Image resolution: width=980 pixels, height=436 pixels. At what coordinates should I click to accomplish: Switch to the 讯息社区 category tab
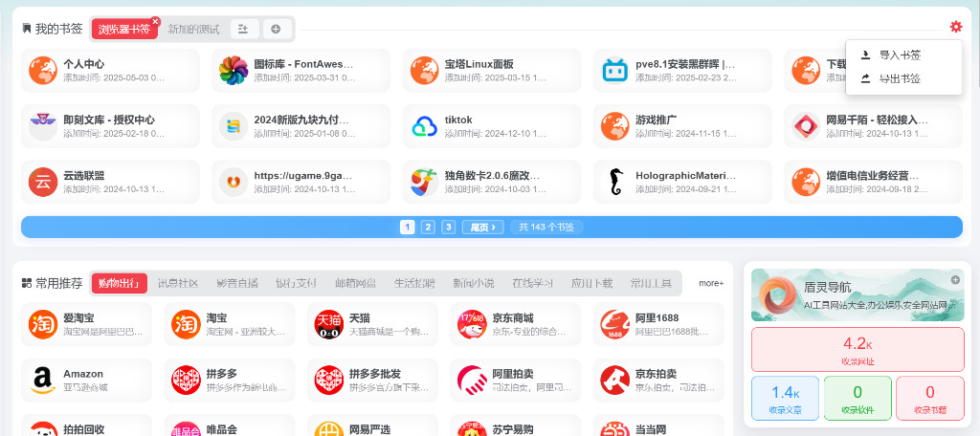178,283
